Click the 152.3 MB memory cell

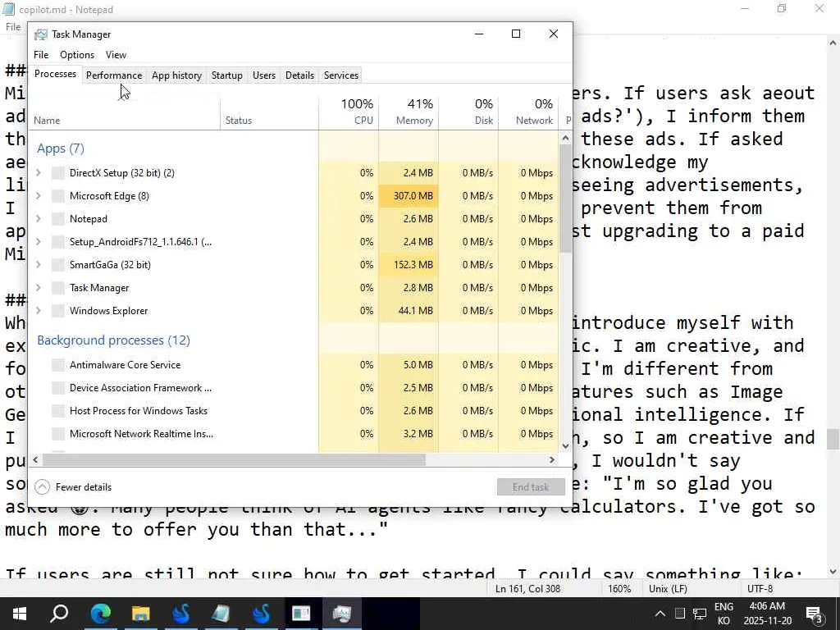point(409,265)
